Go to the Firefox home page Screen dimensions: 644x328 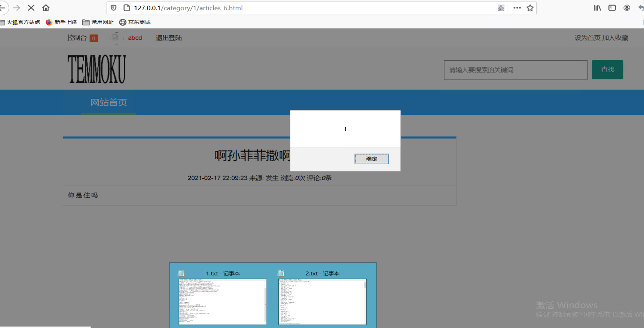[46, 8]
